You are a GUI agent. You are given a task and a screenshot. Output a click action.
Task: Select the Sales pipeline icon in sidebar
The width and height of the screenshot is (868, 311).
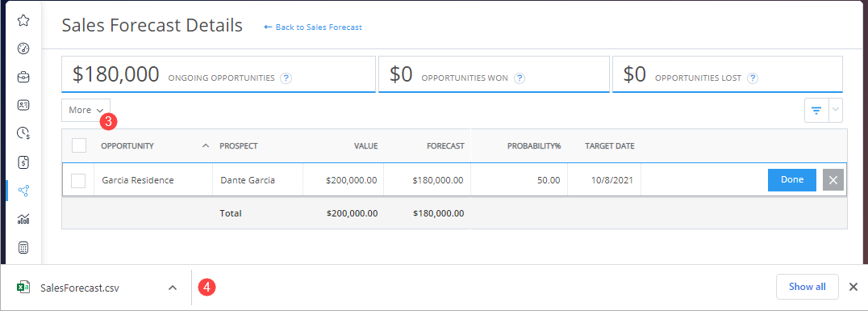23,191
